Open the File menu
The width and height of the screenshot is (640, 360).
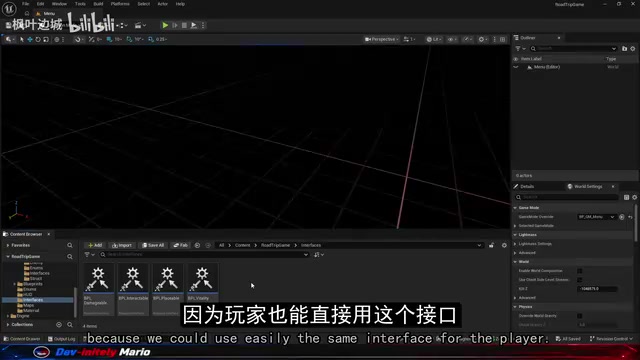click(25, 4)
